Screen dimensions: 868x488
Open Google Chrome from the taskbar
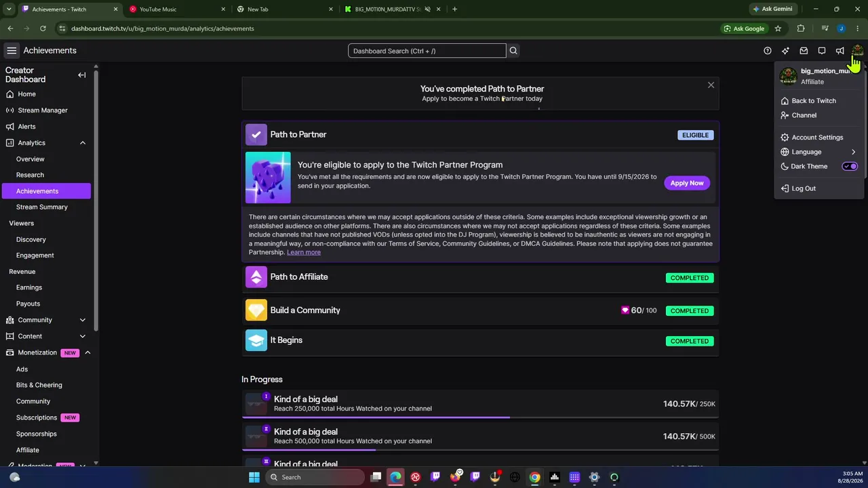point(534,477)
